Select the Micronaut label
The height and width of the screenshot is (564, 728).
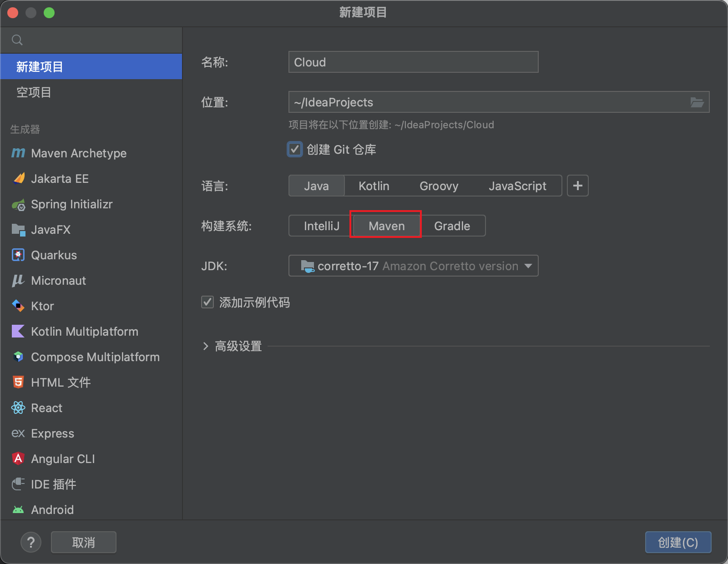pos(59,281)
